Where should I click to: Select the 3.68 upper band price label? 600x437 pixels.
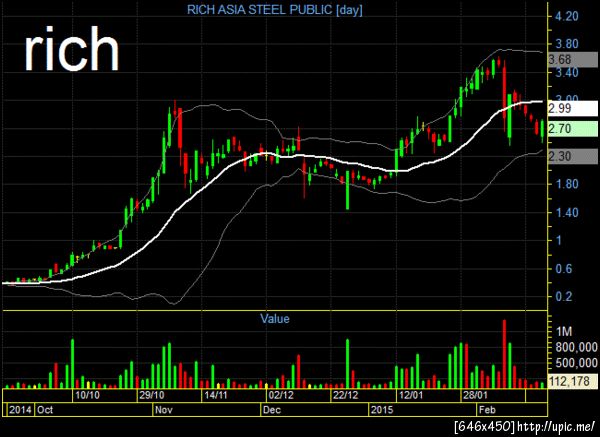point(572,60)
